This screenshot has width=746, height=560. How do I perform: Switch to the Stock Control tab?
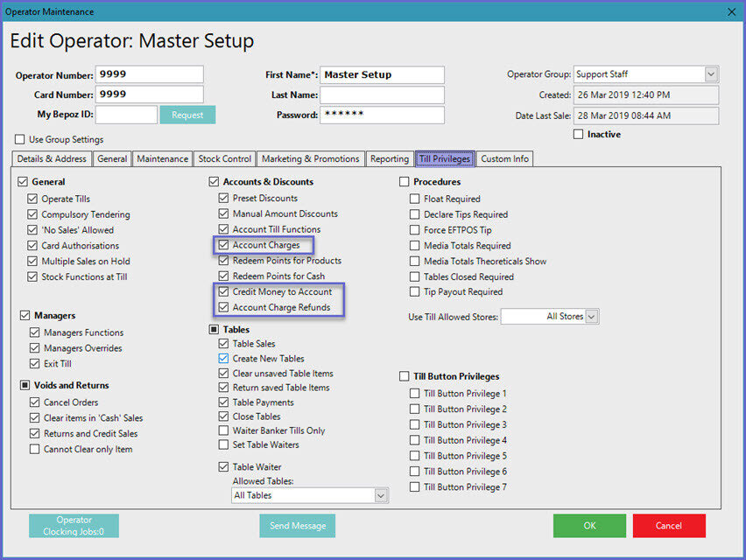pyautogui.click(x=224, y=159)
